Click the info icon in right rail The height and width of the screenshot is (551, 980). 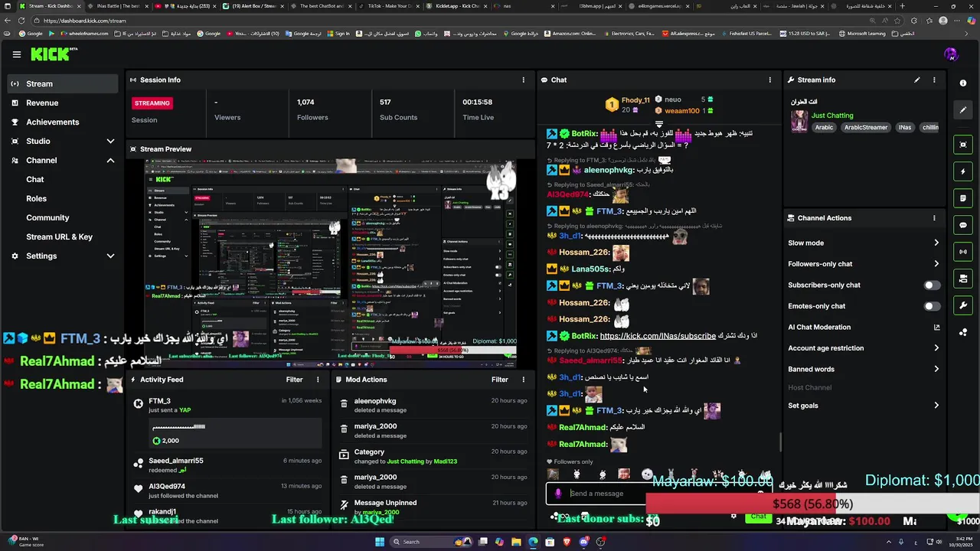tap(963, 83)
